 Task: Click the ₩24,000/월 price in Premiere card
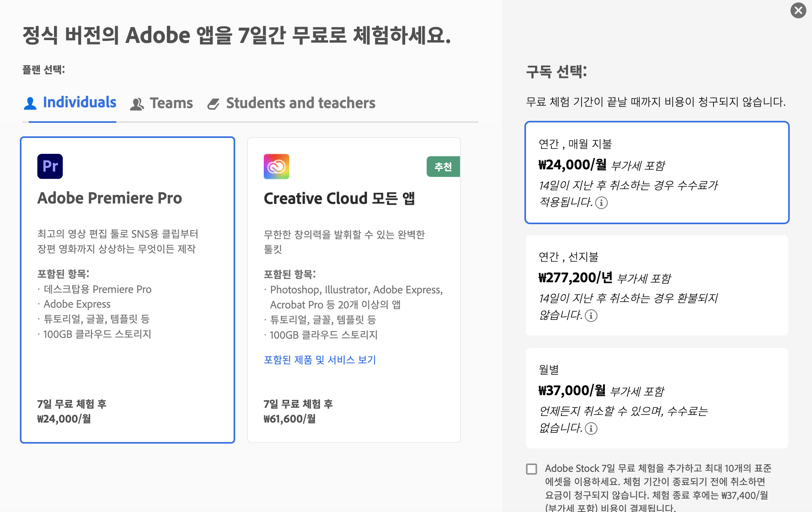coord(64,419)
